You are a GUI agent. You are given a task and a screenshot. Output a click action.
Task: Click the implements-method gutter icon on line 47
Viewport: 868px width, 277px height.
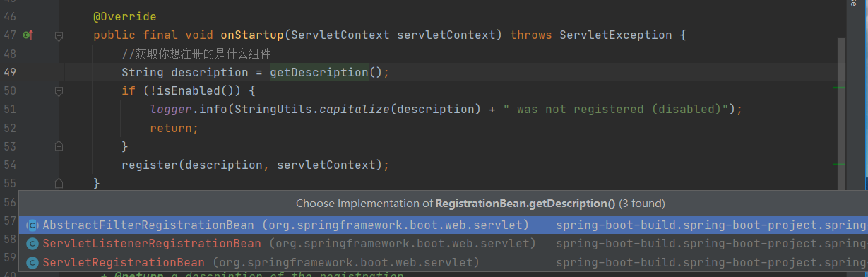point(28,35)
